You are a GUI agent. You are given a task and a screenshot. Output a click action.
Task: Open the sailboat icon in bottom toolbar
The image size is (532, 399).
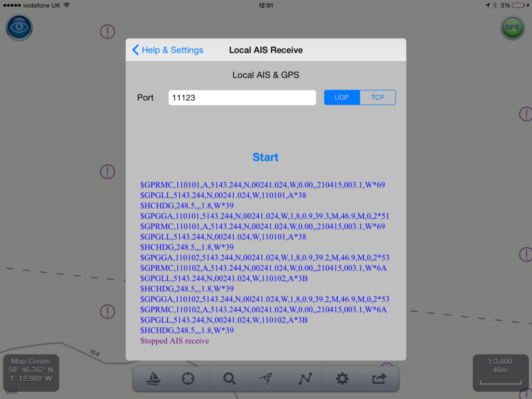click(153, 379)
